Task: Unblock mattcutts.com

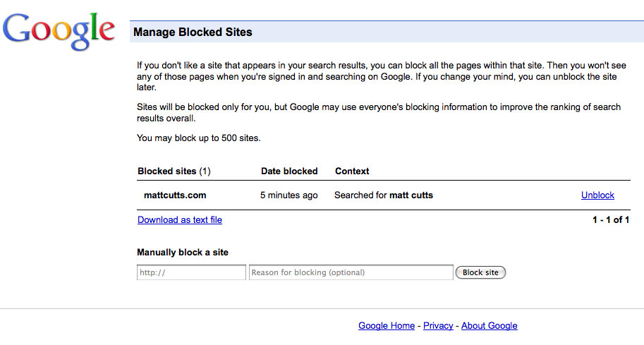Action: point(597,195)
